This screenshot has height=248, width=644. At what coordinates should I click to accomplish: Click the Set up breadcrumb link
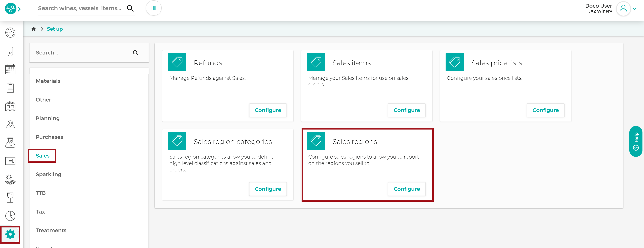(55, 29)
